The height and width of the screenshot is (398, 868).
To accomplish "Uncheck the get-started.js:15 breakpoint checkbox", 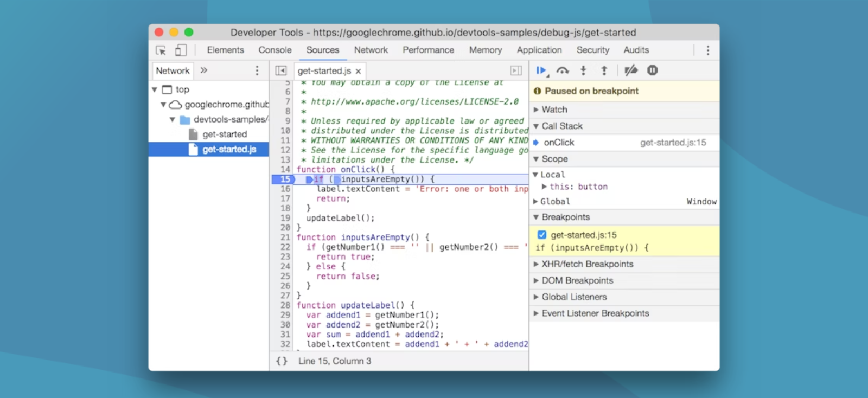I will 541,235.
